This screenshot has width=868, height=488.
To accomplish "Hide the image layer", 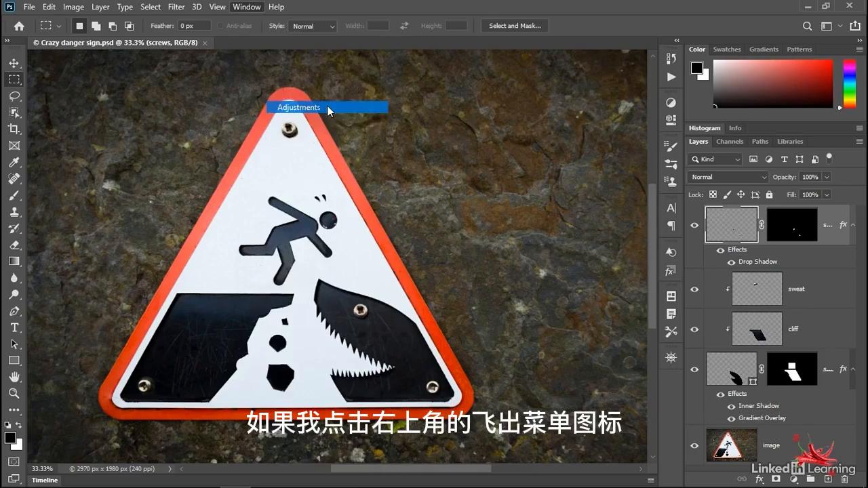I will tap(694, 445).
